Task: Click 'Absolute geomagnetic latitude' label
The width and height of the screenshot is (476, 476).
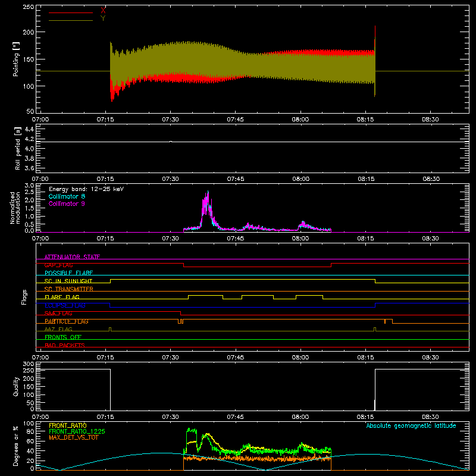Action: coord(411,425)
